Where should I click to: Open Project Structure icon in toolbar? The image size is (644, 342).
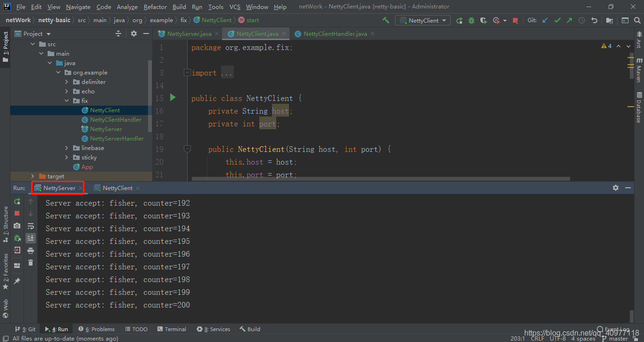click(x=610, y=20)
